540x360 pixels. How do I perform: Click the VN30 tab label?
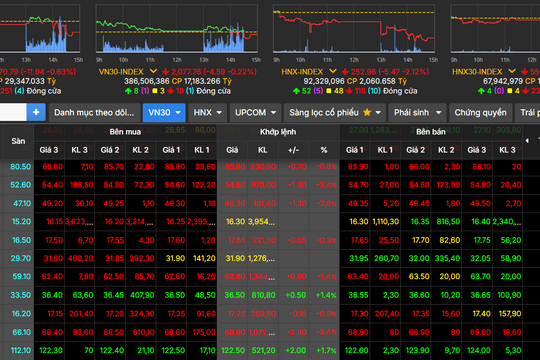tap(159, 113)
